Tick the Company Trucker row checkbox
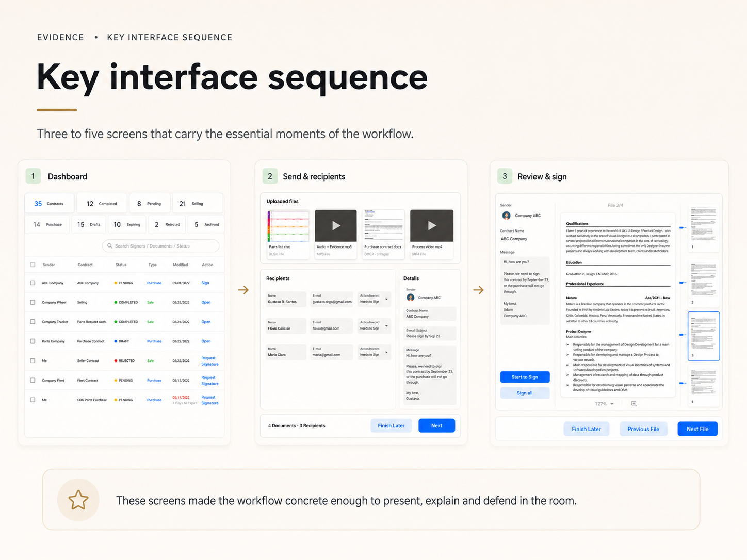The height and width of the screenshot is (560, 747). tap(33, 322)
